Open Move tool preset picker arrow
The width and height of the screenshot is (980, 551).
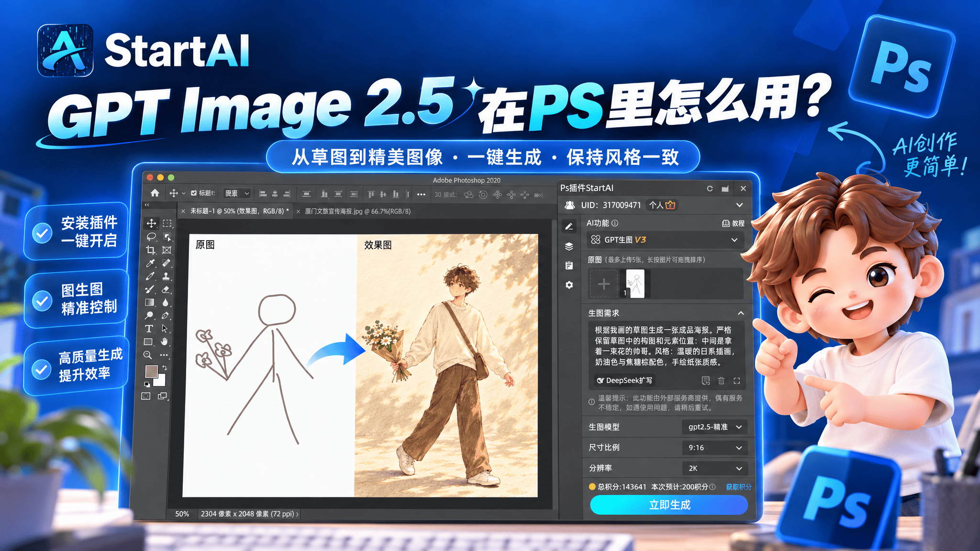(x=183, y=193)
